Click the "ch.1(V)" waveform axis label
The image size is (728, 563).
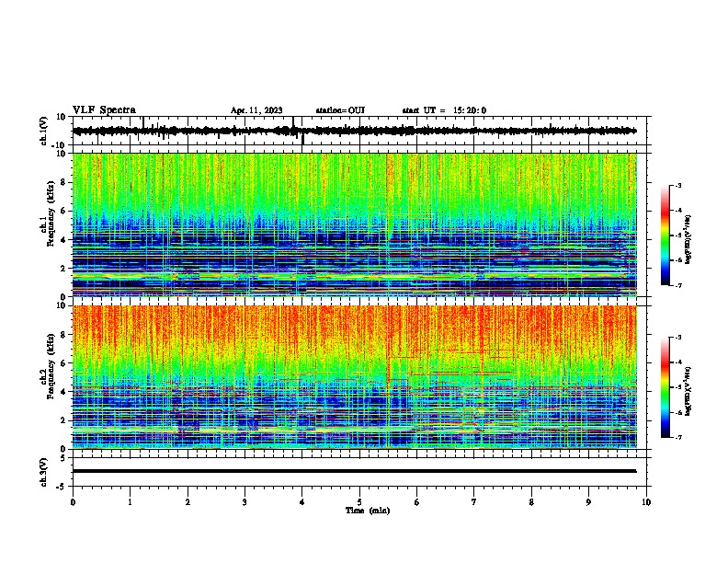click(44, 131)
